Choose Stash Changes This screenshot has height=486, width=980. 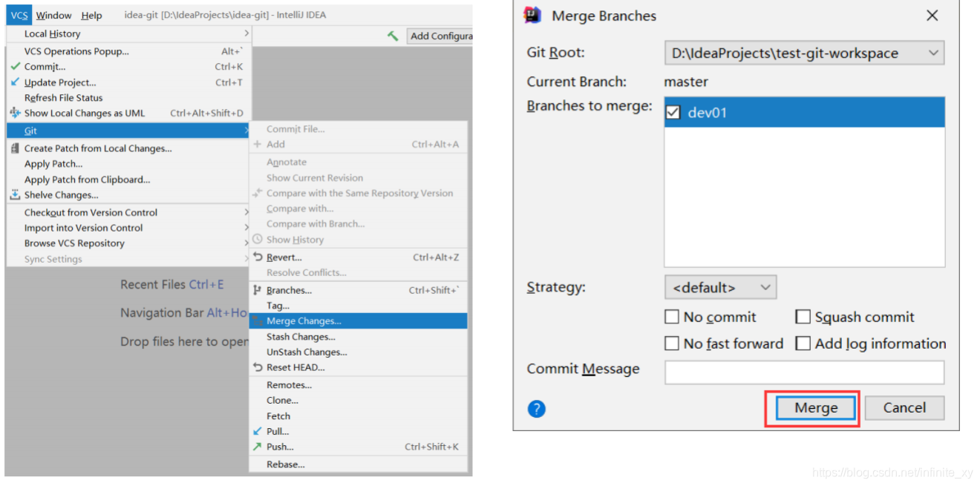(358, 337)
